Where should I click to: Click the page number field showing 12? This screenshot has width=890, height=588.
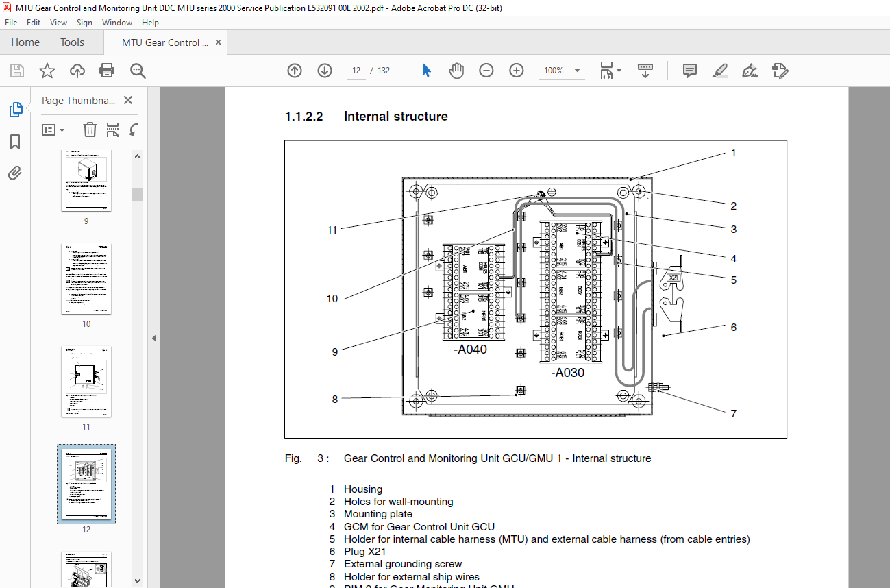[356, 71]
